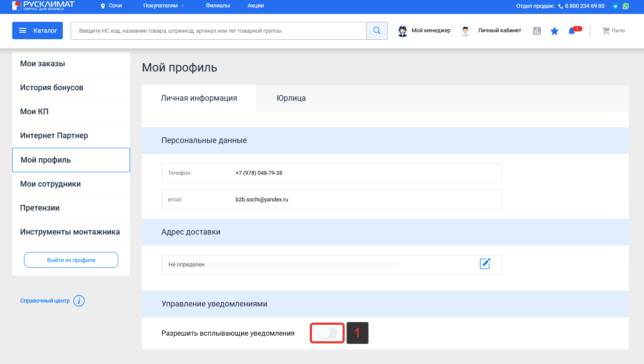Open Акции link in top bar
The width and height of the screenshot is (644, 364).
coord(256,6)
